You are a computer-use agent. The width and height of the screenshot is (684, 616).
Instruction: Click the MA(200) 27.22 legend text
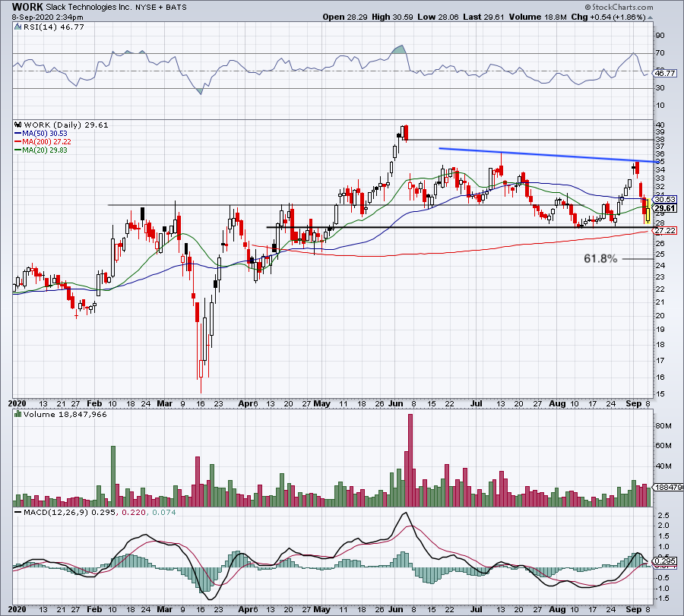[46, 142]
